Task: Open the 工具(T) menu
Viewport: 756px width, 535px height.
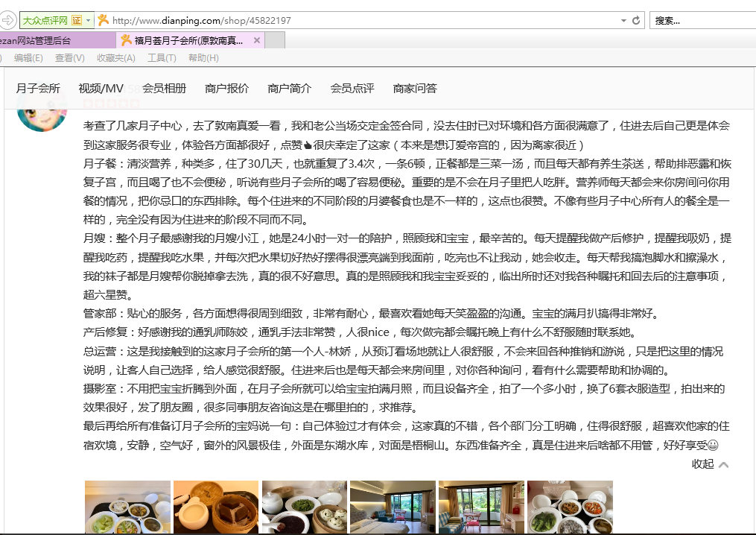Action: pos(161,57)
